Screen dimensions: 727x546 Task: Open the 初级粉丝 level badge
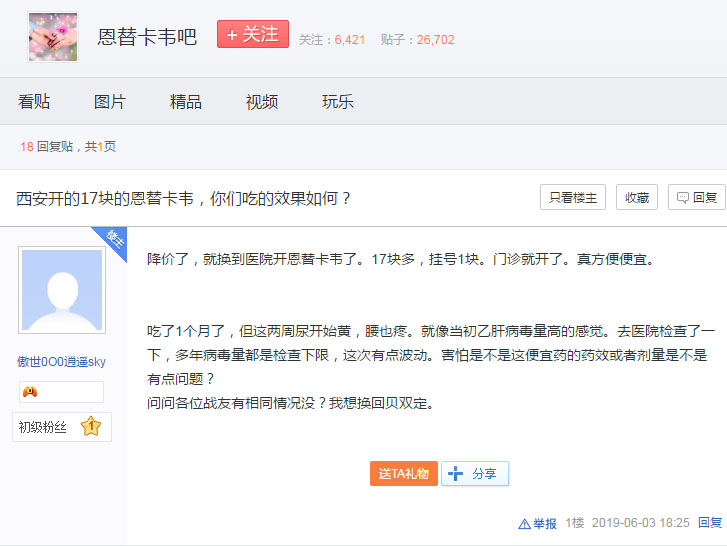click(x=62, y=427)
